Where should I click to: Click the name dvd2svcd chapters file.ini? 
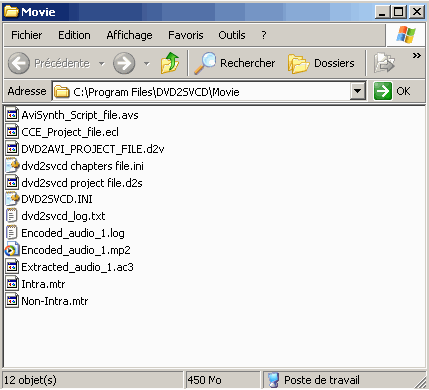pos(83,166)
